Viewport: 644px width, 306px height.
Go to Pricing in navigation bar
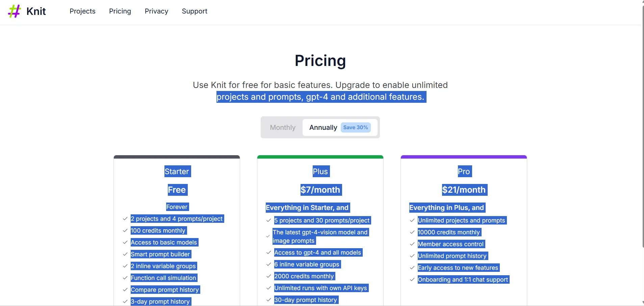(x=120, y=11)
